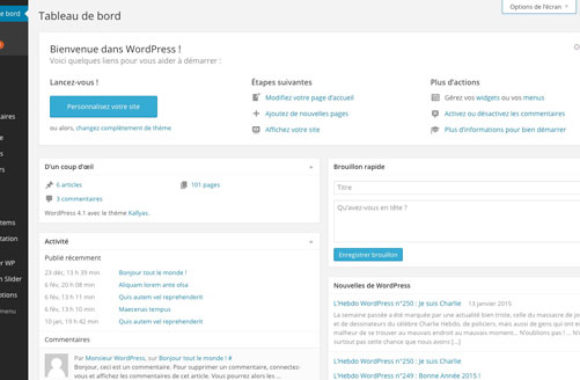Open Maecenas tempus post link
This screenshot has height=380, width=580.
pos(144,309)
